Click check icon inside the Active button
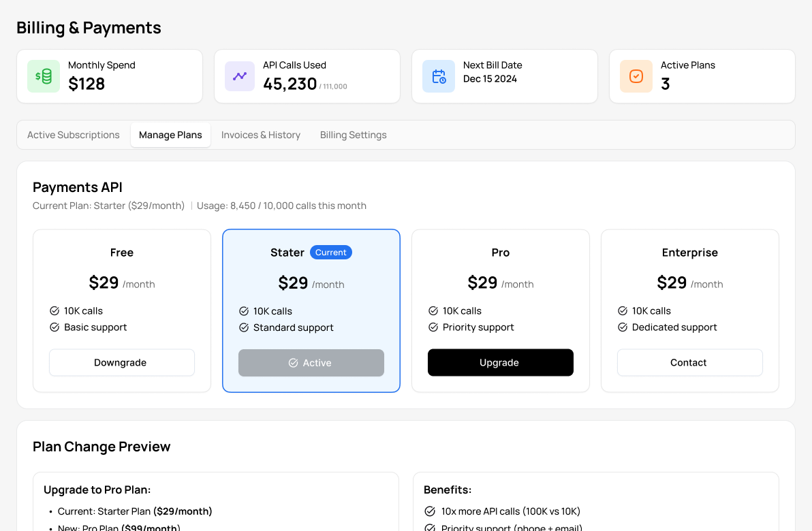 point(293,363)
